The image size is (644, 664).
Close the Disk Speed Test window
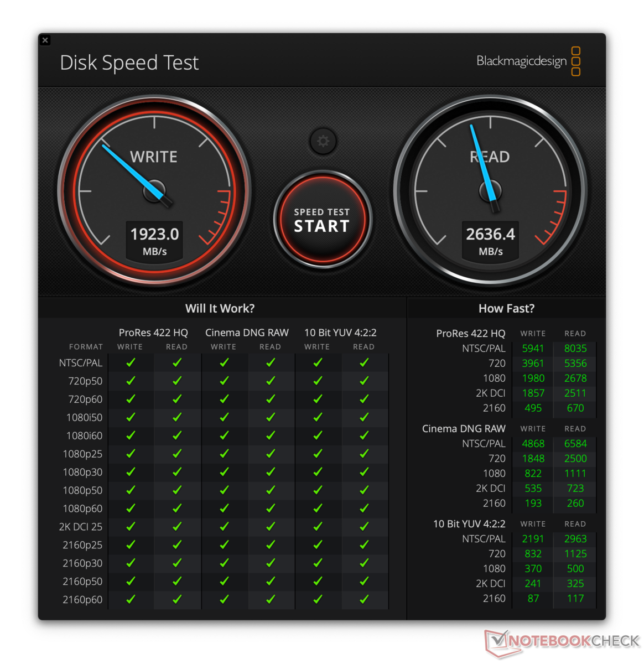point(45,40)
